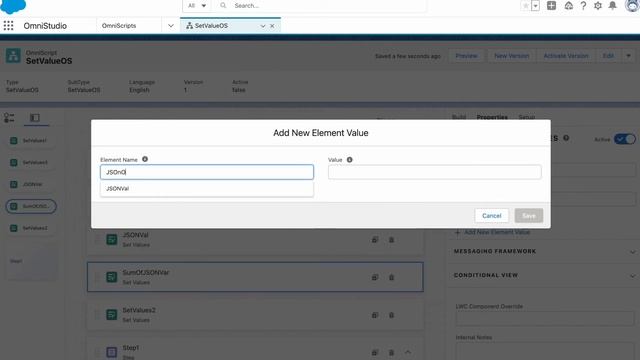Select SumOfJSONVar in the left tree
This screenshot has width=640, height=360.
31,207
